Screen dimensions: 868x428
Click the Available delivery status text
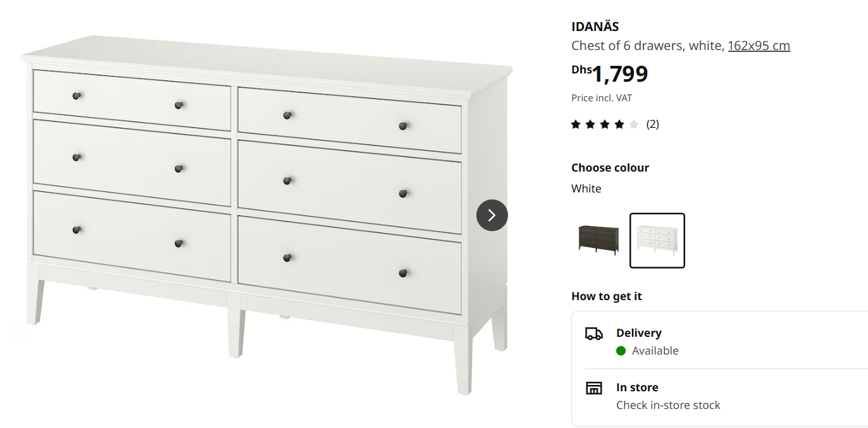[x=655, y=351]
